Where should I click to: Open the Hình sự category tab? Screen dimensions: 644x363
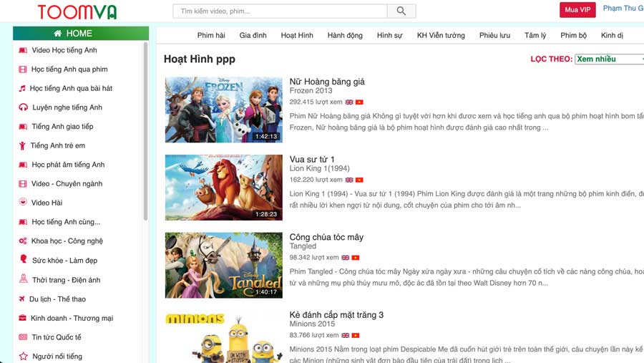[x=390, y=35]
